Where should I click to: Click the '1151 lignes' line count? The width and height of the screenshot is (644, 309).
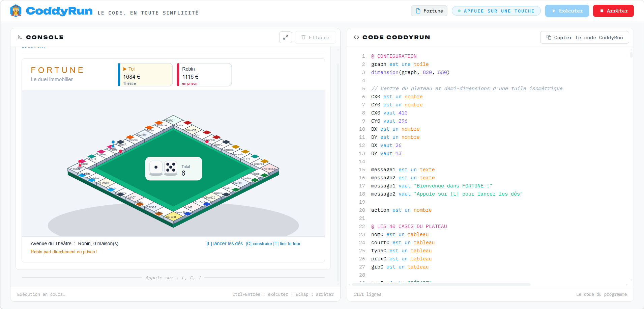(368, 294)
